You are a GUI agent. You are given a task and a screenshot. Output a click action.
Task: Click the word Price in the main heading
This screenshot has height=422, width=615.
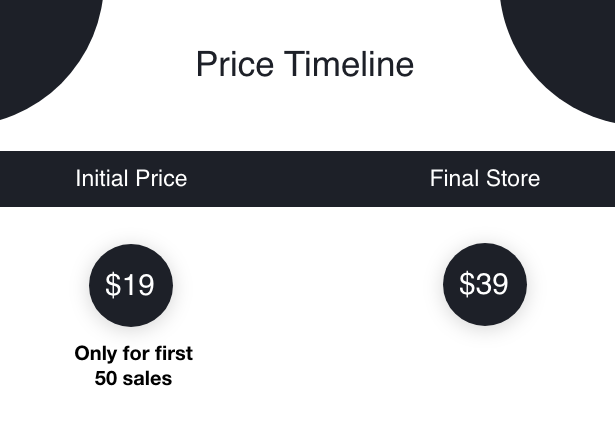pyautogui.click(x=235, y=64)
